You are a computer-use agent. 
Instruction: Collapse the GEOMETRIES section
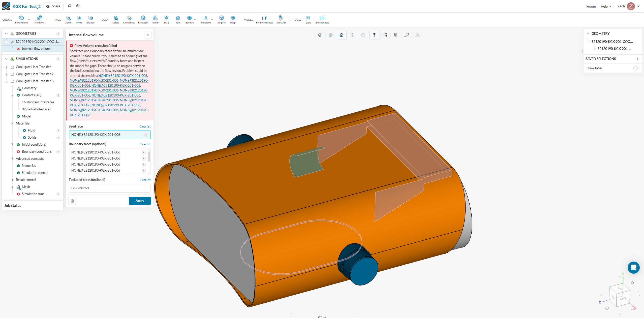(x=6, y=34)
